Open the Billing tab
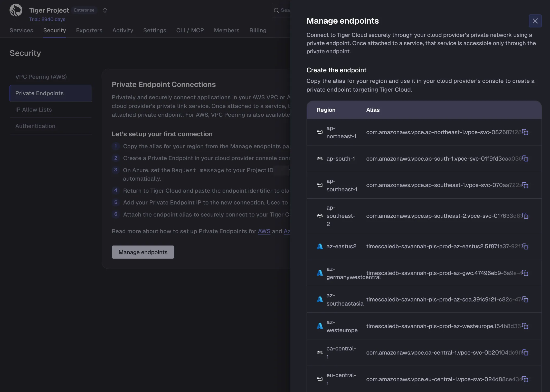 [x=258, y=30]
